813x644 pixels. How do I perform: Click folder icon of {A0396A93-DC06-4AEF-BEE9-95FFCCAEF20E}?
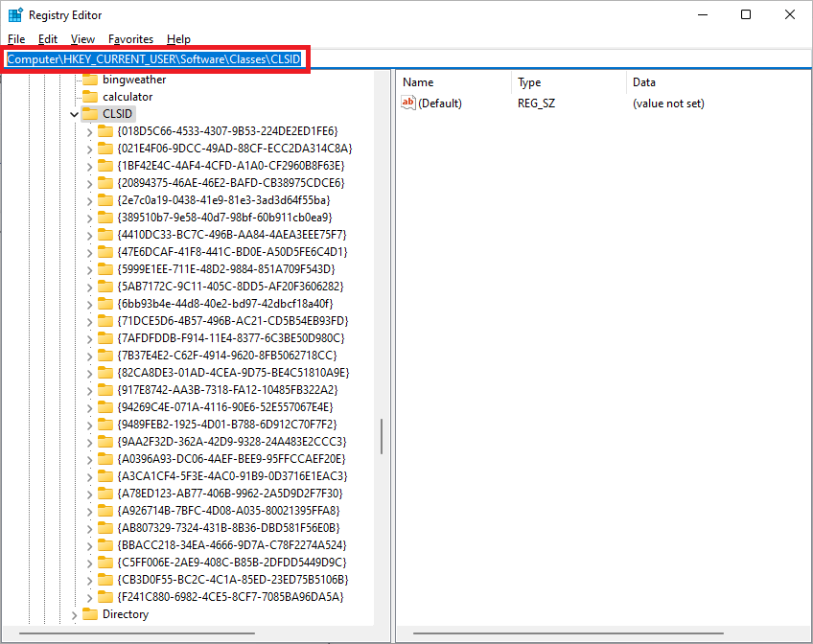[105, 458]
